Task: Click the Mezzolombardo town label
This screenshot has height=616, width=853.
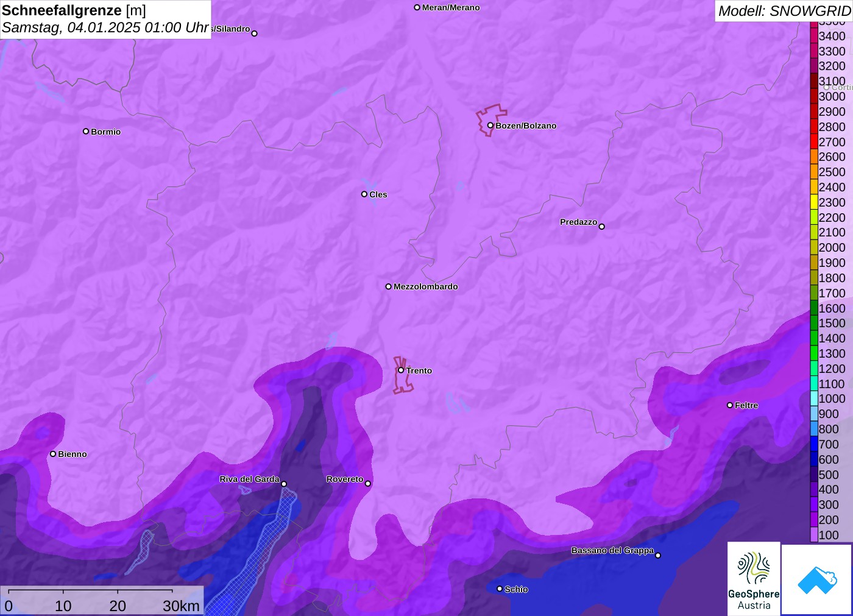Action: (425, 286)
